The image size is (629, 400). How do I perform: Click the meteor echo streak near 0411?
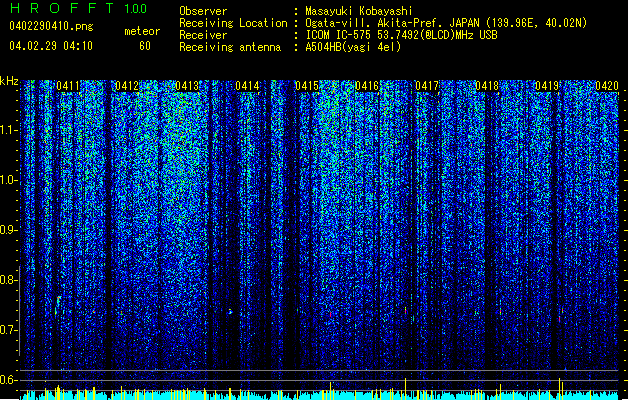[x=58, y=305]
